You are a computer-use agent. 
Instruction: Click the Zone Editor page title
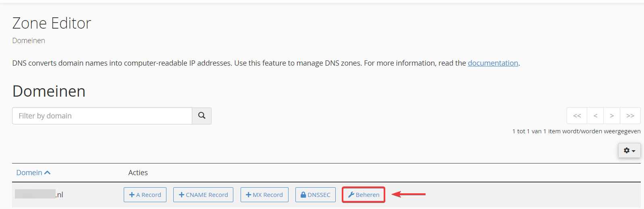pyautogui.click(x=52, y=23)
